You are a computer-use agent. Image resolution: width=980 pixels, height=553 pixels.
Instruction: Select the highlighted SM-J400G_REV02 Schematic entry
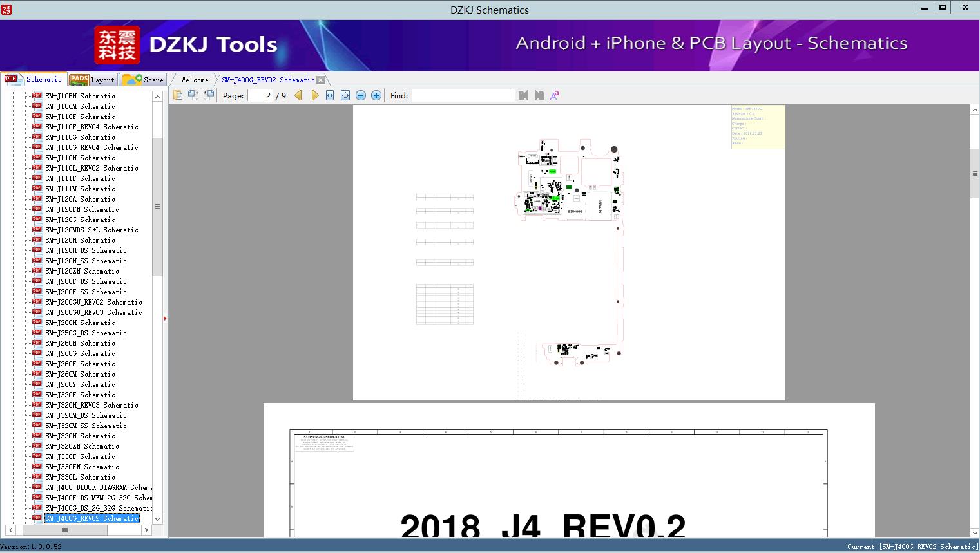(91, 518)
